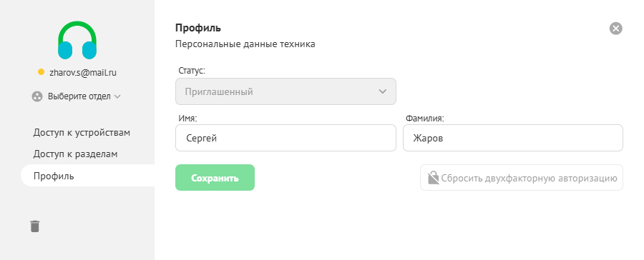The height and width of the screenshot is (260, 644).
Task: Select the Профиль sidebar item
Action: point(87,176)
